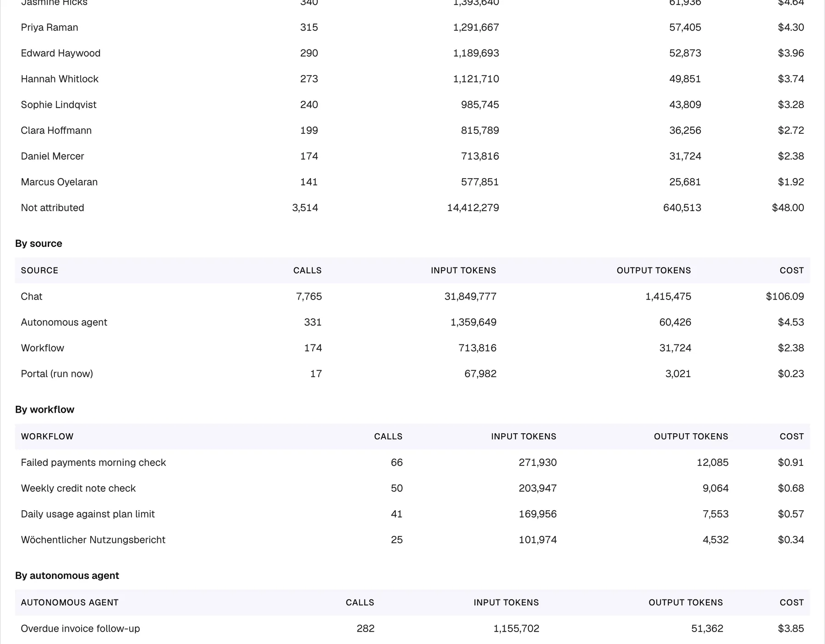Select the '3,514' calls value
The image size is (825, 644).
tap(305, 207)
